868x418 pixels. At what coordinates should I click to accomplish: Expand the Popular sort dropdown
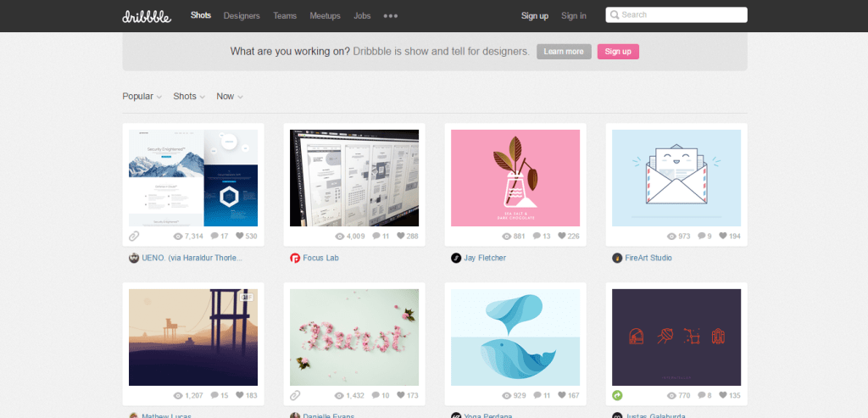[x=142, y=97]
